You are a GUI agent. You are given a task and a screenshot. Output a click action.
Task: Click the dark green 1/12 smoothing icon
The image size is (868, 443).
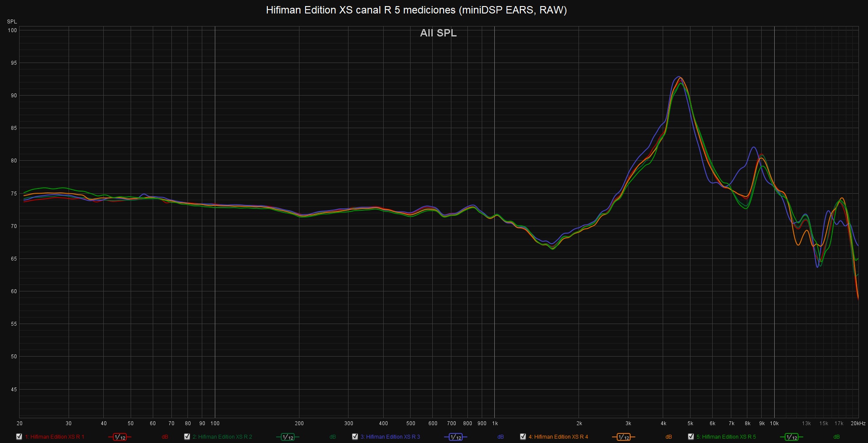(x=287, y=437)
